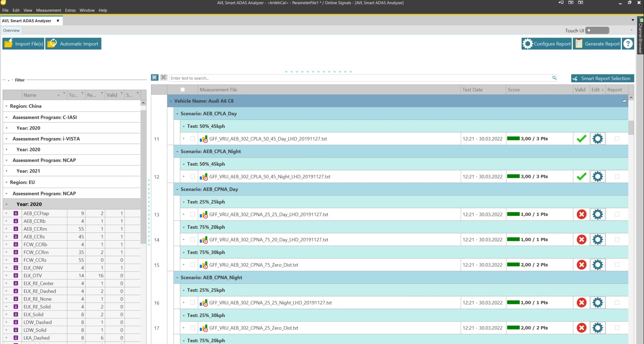Tick report checkbox for CPNA_75_20_Day row

(617, 240)
